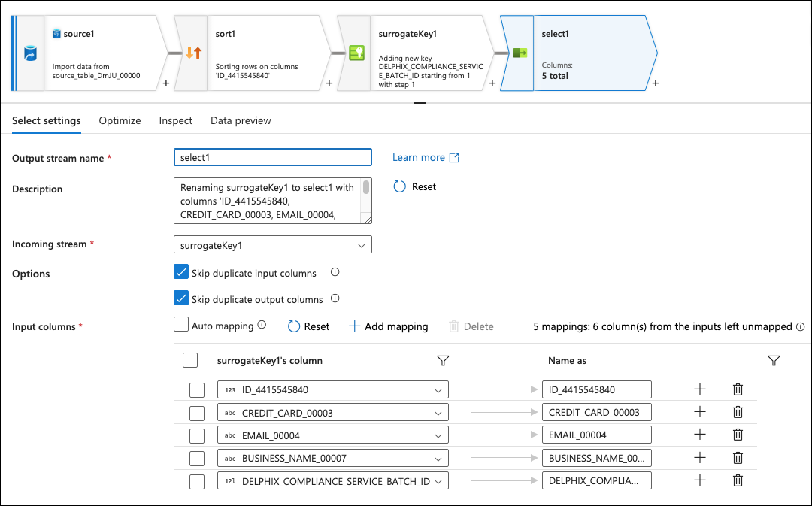Disable Skip duplicate input columns
812x506 pixels.
[x=181, y=272]
